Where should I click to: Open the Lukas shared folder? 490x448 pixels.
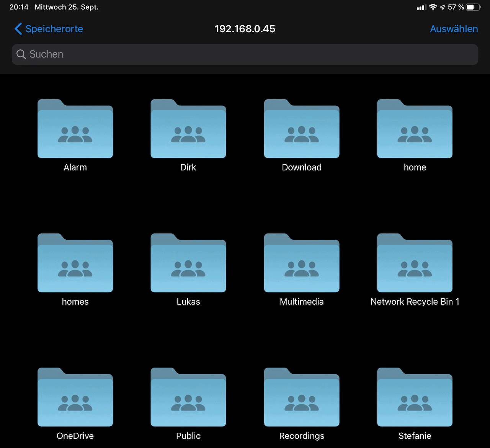[x=188, y=263]
